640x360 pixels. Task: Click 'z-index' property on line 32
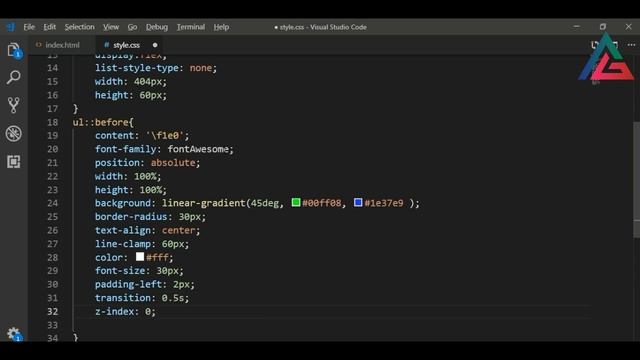114,311
